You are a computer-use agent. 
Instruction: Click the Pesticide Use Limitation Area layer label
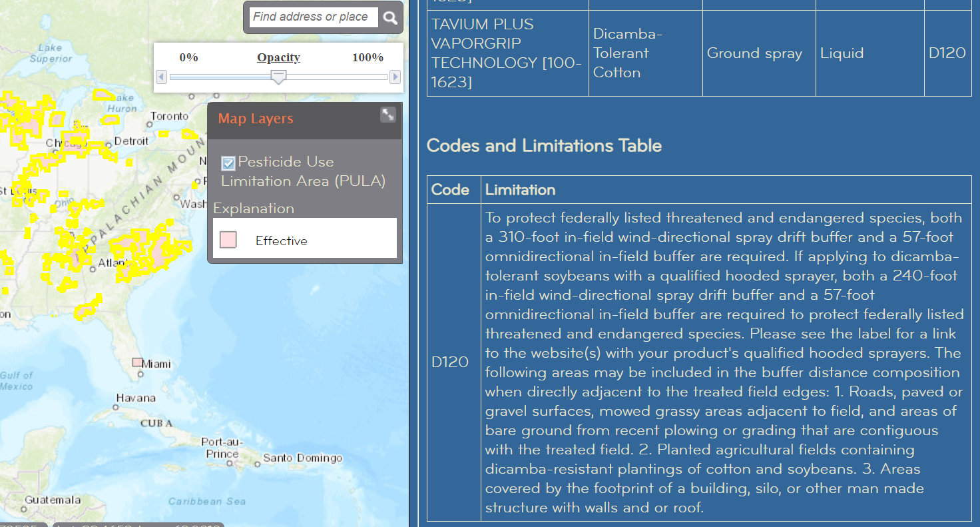click(303, 172)
